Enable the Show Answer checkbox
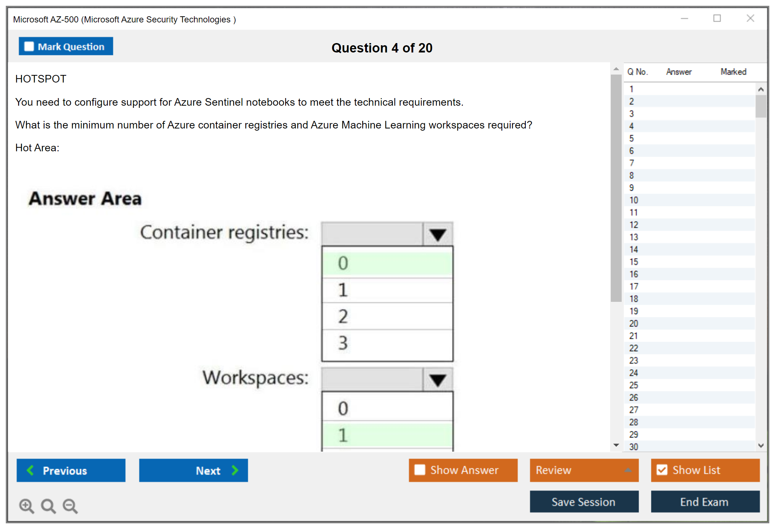 tap(420, 470)
